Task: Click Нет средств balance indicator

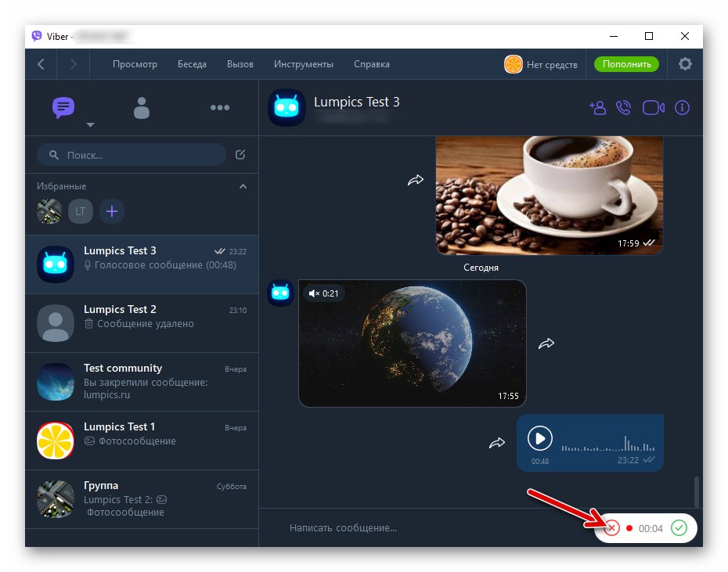Action: click(x=541, y=64)
